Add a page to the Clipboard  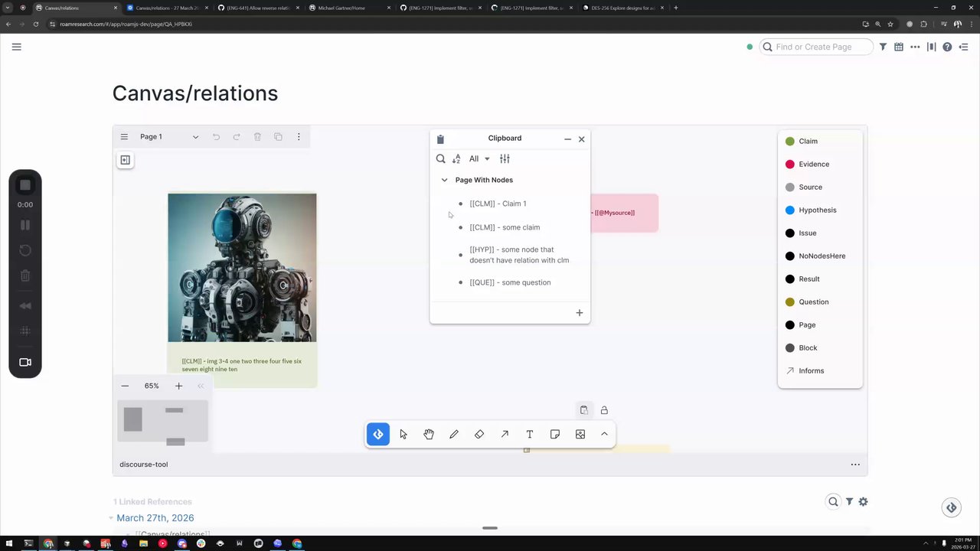580,312
